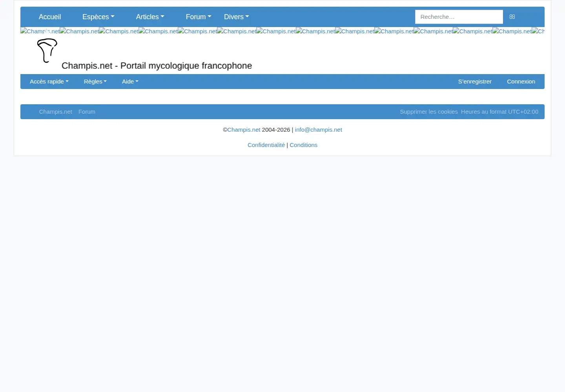Expand the Divers dropdown menu
The image size is (565, 392).
(x=236, y=17)
